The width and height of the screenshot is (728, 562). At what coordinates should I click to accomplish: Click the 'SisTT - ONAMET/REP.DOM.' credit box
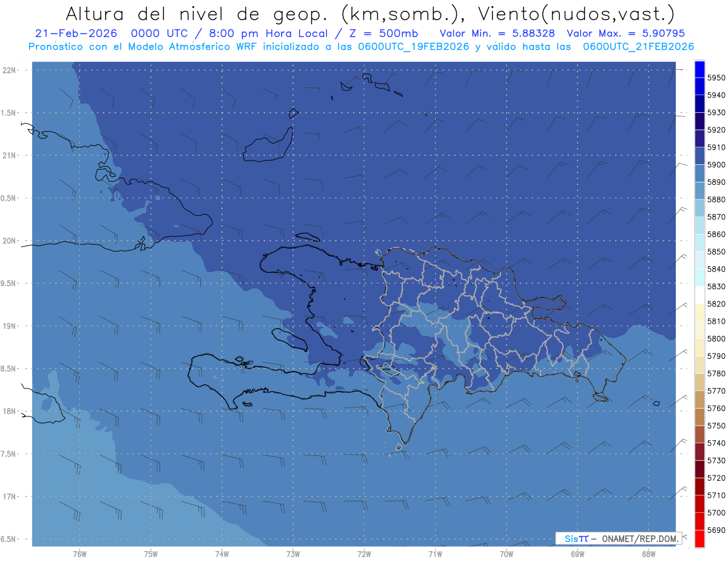point(618,538)
